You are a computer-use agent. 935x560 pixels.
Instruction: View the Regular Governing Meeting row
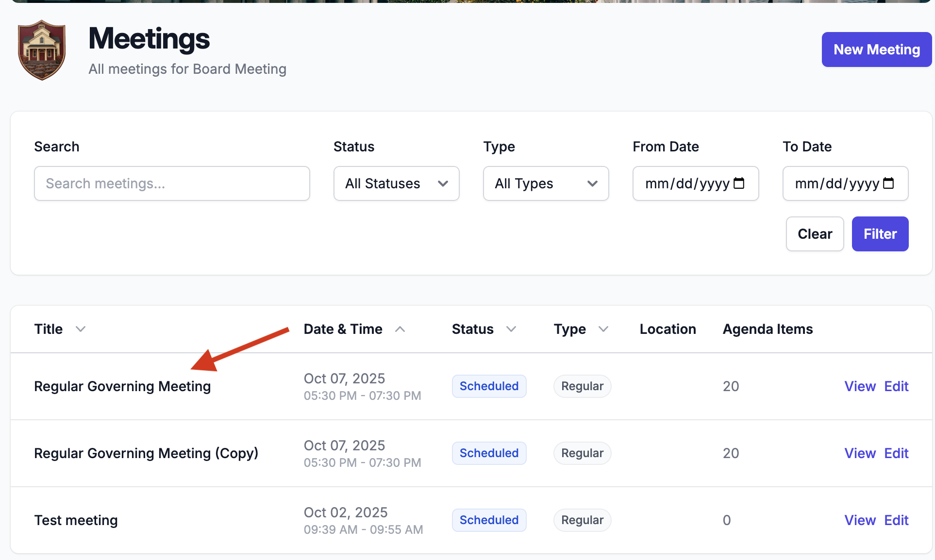[860, 386]
